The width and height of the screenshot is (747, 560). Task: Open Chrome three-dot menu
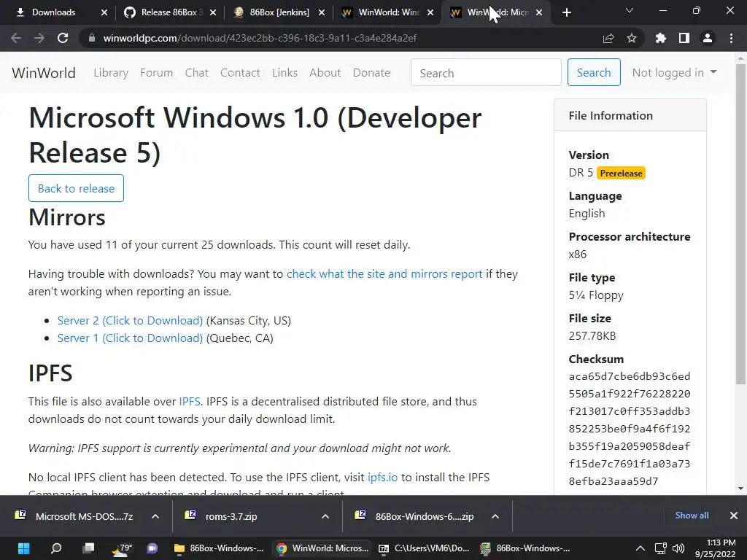731,38
